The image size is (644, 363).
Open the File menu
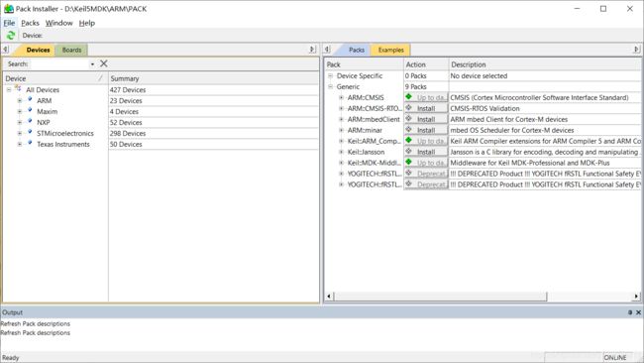[9, 23]
